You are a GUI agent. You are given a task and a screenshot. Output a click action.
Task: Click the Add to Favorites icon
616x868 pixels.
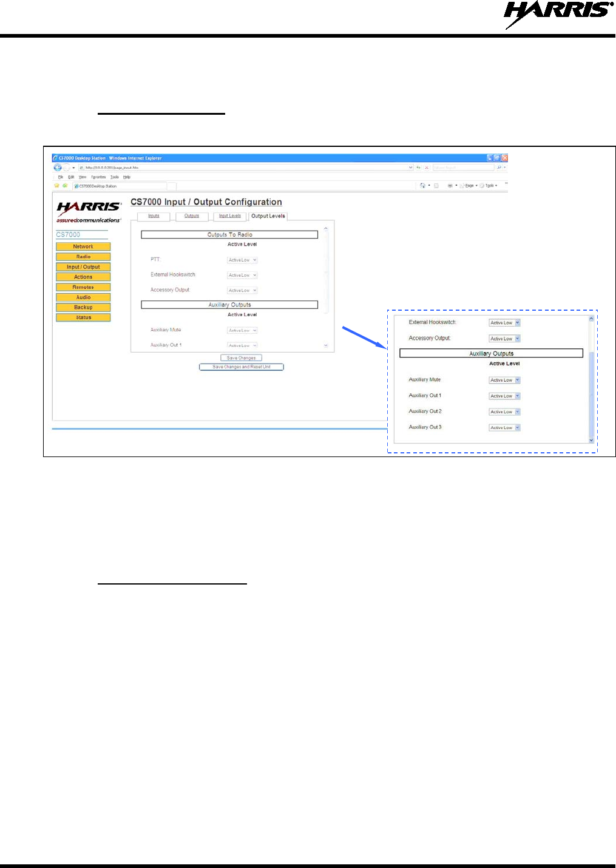pyautogui.click(x=65, y=186)
